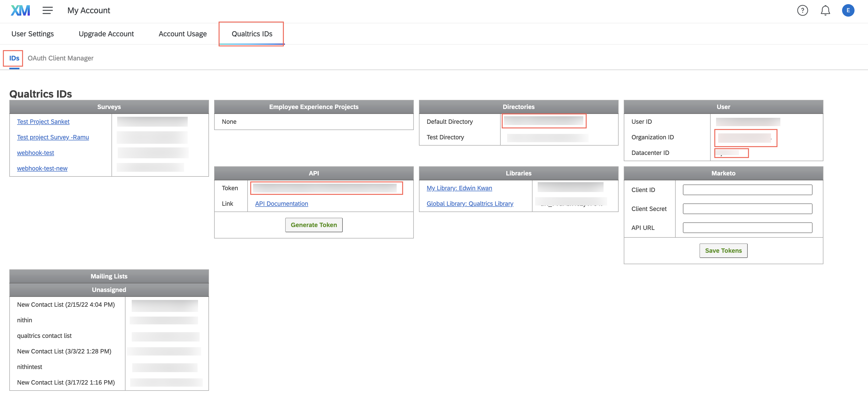Click the Marketo Client ID field
The height and width of the screenshot is (396, 868).
tap(747, 190)
